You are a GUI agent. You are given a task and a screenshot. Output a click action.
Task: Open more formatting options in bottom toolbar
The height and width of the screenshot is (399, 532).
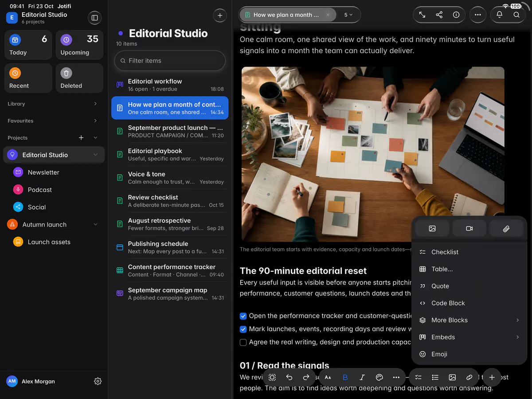(x=396, y=377)
